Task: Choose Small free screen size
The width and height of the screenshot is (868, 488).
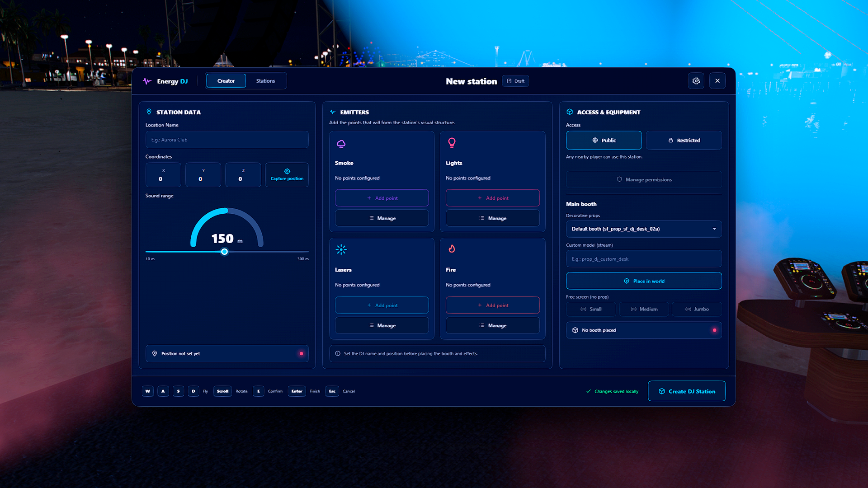Action: [x=591, y=309]
